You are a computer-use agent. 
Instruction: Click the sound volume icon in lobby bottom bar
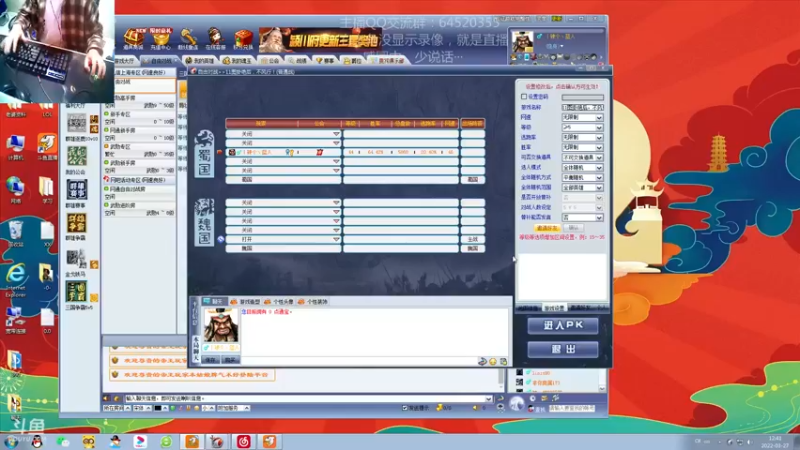tap(476, 408)
